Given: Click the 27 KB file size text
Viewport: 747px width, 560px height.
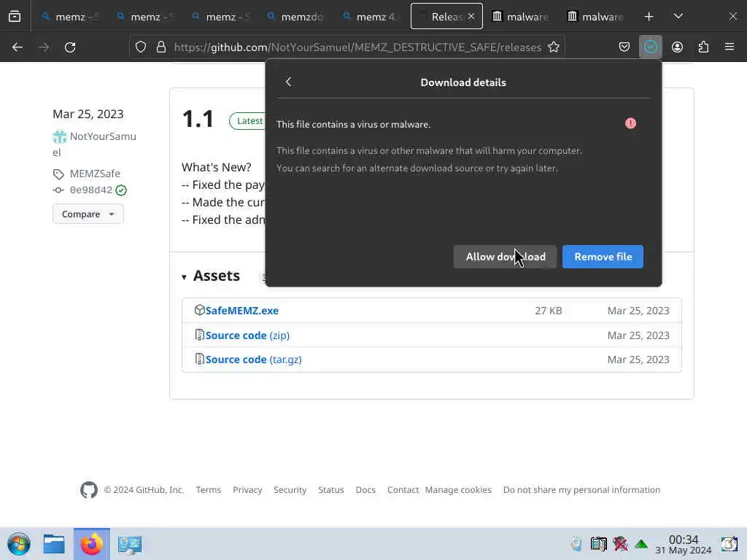Looking at the screenshot, I should pyautogui.click(x=549, y=311).
